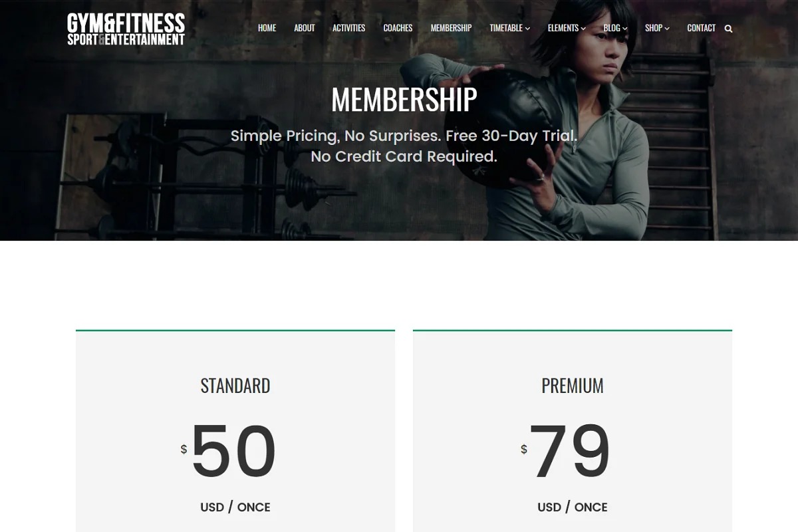798x532 pixels.
Task: Select Coaches in the navigation bar
Action: click(x=398, y=28)
